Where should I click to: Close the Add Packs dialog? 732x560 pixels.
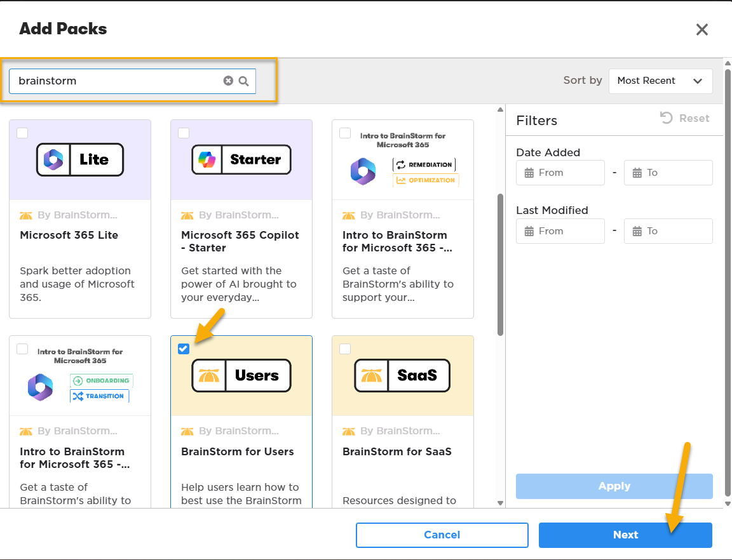[x=701, y=29]
